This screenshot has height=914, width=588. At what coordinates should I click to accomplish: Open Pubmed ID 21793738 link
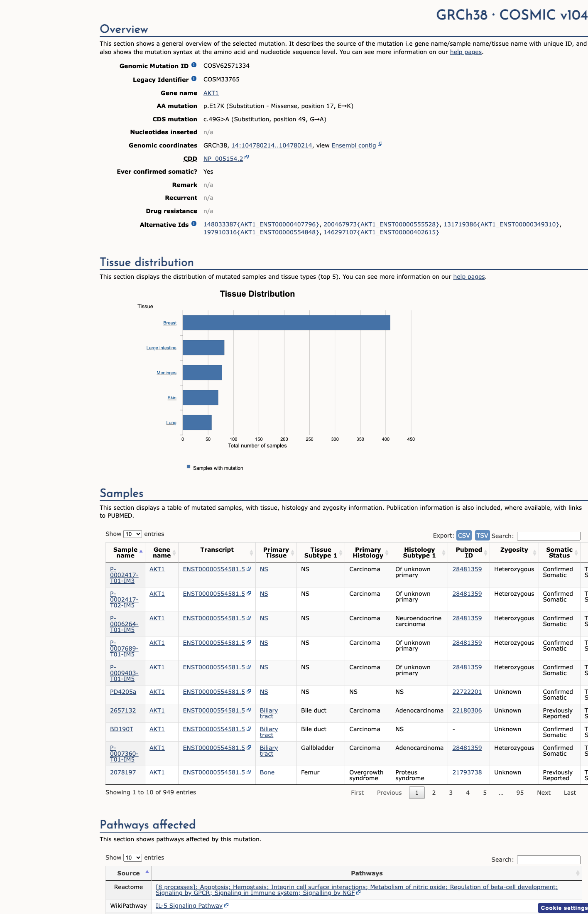coord(467,772)
